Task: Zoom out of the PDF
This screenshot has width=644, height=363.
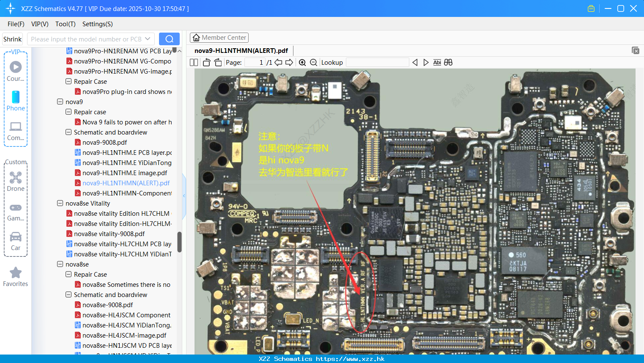Action: (x=313, y=63)
